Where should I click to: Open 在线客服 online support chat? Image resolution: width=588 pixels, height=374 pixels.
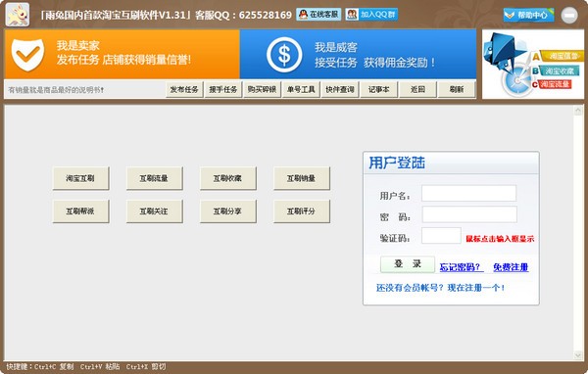[x=318, y=15]
